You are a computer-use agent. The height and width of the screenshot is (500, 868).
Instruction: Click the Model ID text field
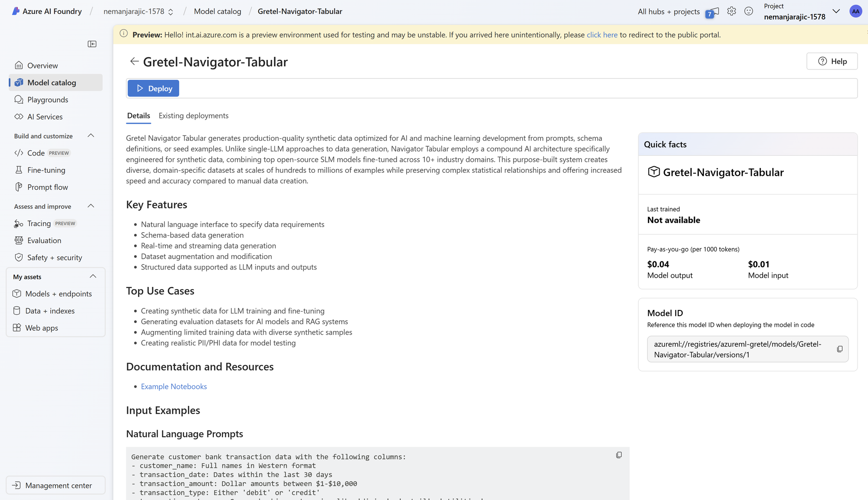(747, 349)
